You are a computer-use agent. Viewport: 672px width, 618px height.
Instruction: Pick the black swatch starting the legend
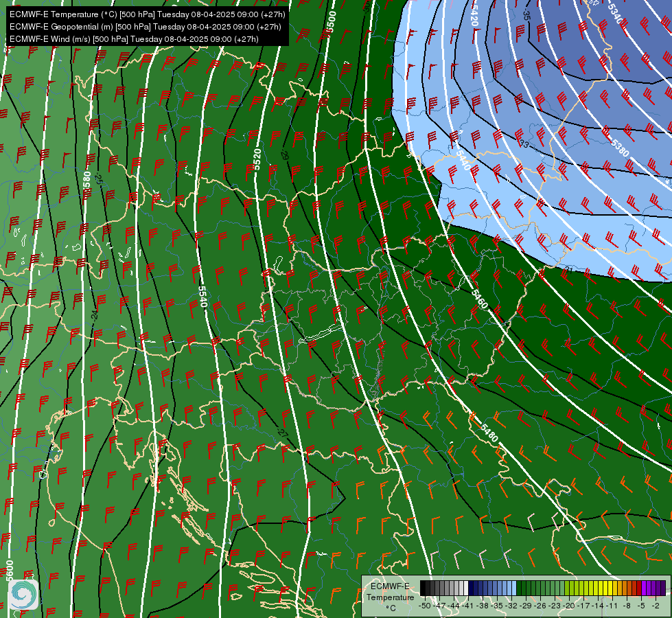coord(423,588)
